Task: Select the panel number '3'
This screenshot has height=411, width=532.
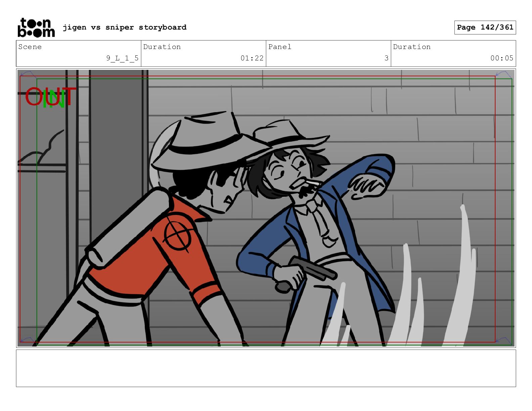Action: point(386,58)
